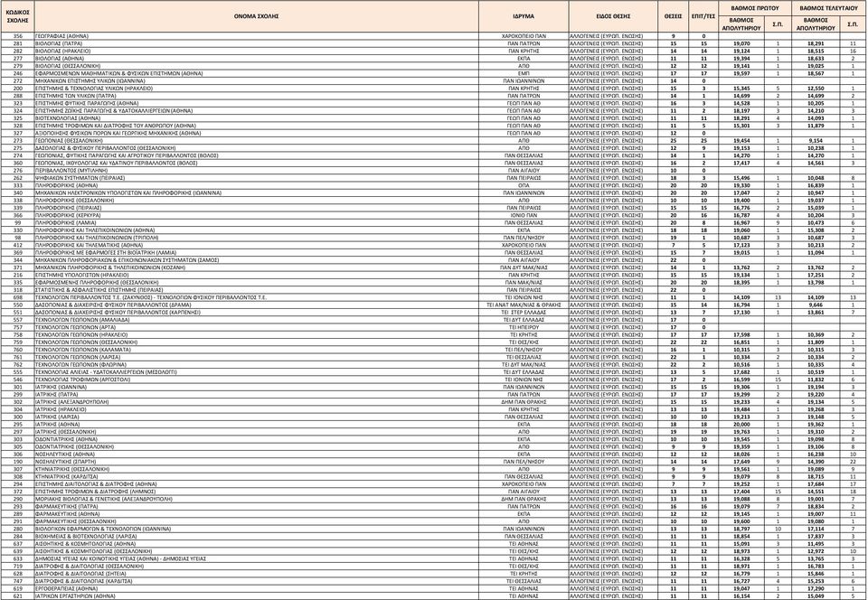Image resolution: width=868 pixels, height=600 pixels.
Task: Select 'ΒΙΟΤΕΧΝΟΛΟΓΙΑΣ (ΑΘΗΝΑ)' school name
Action: [x=256, y=117]
